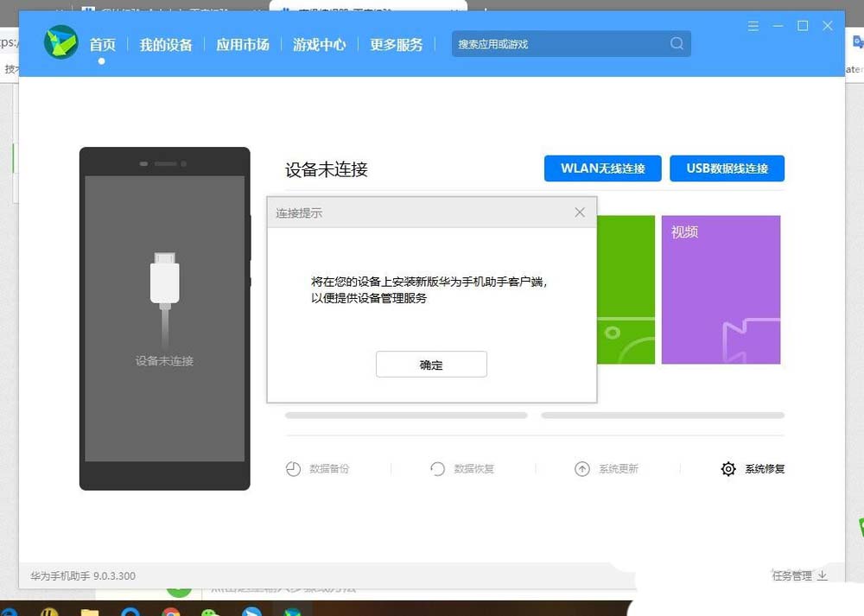The image size is (864, 616).
Task: Maximize the HiSuite window
Action: coord(803,26)
